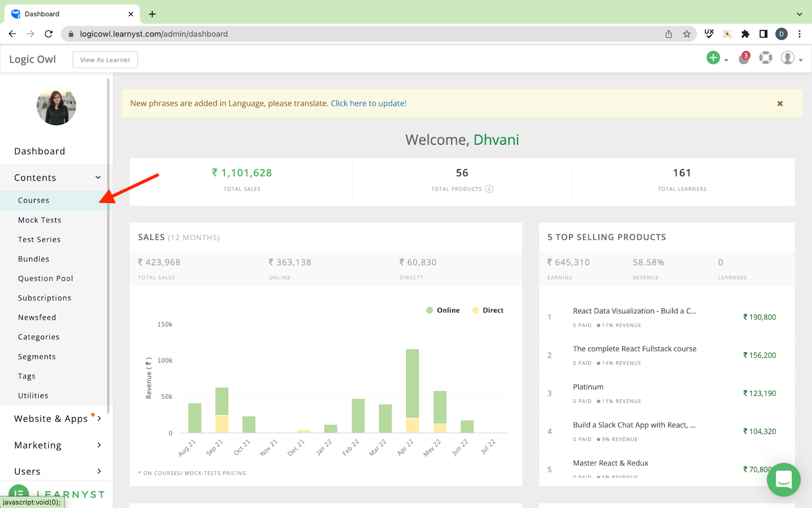
Task: Click the browser back arrow
Action: [13, 34]
